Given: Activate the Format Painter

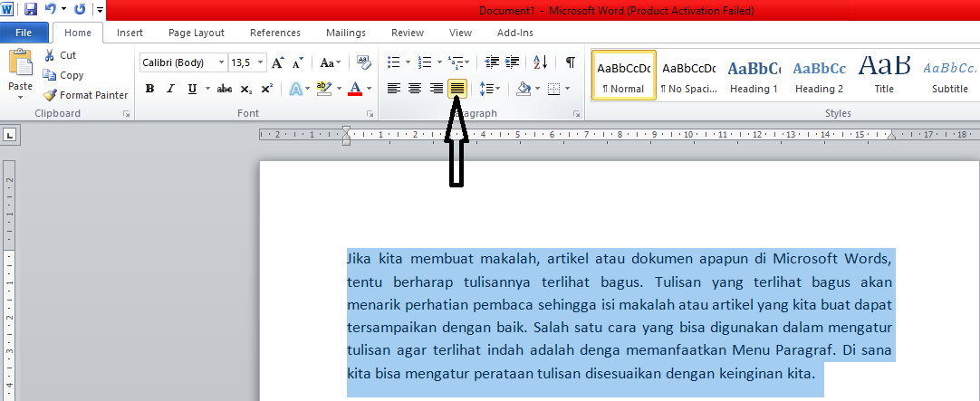Looking at the screenshot, I should (85, 95).
